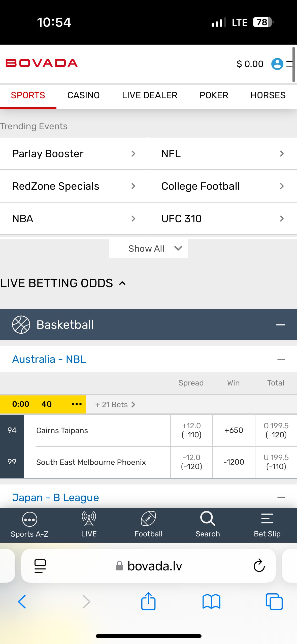Open Safari bookmarks book icon
Screen dimensions: 297x644
coord(211,601)
